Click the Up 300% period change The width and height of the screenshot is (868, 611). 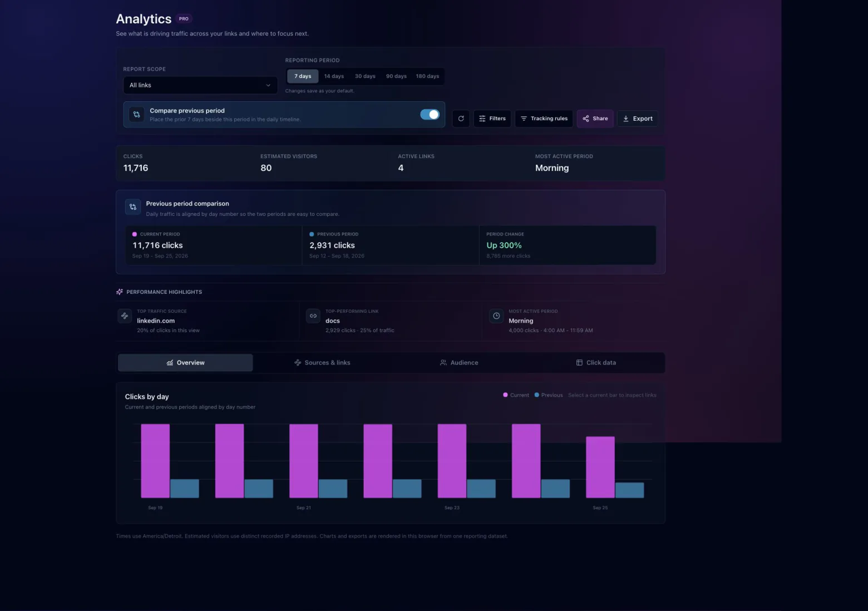[x=504, y=245]
